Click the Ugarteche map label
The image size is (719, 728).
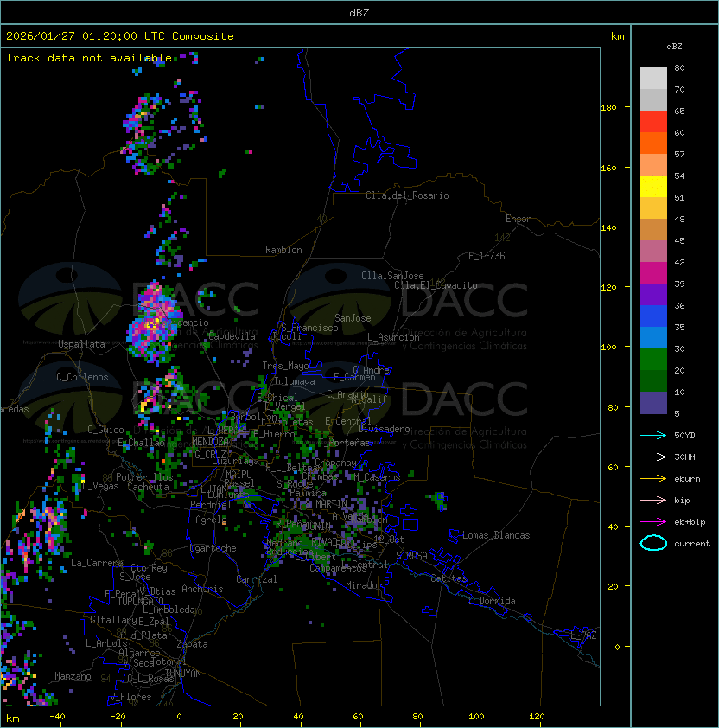[213, 548]
